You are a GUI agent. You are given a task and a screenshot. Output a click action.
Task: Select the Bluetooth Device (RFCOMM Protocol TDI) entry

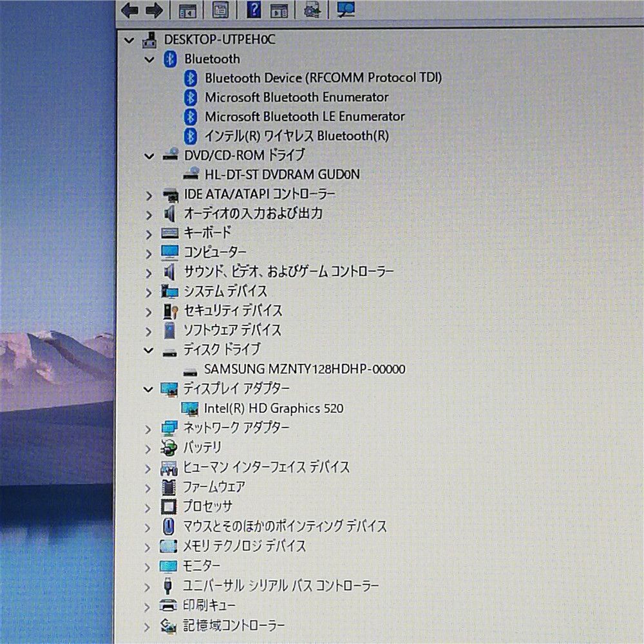[322, 77]
